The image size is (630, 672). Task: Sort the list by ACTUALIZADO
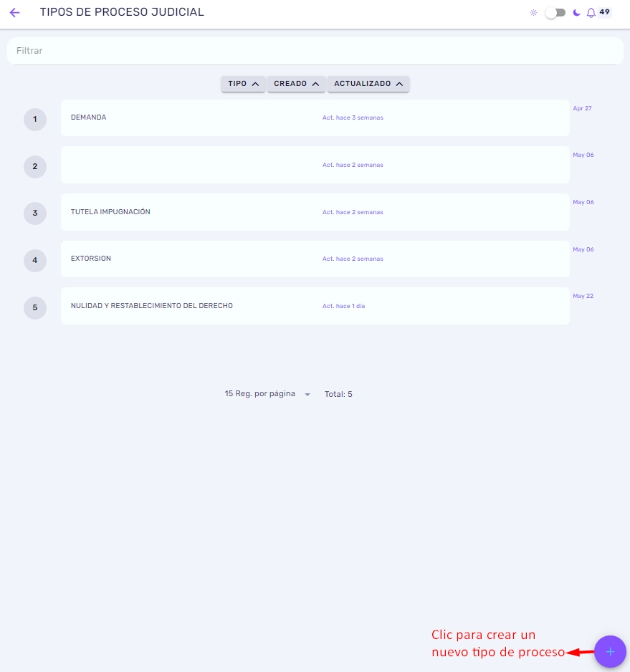368,84
